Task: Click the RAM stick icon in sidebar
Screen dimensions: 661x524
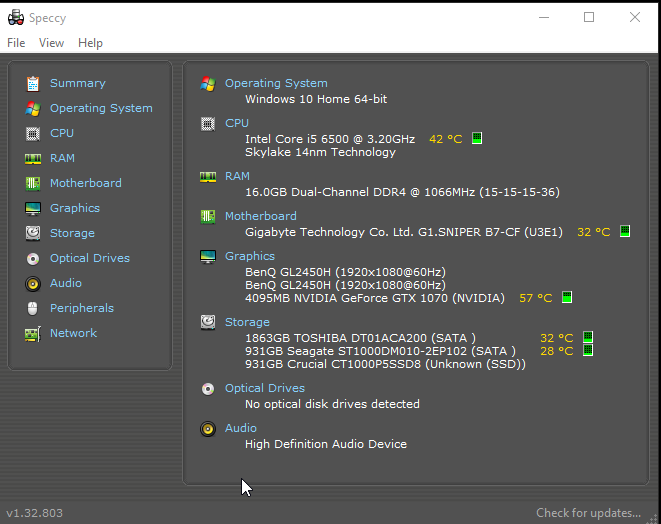Action: 33,159
